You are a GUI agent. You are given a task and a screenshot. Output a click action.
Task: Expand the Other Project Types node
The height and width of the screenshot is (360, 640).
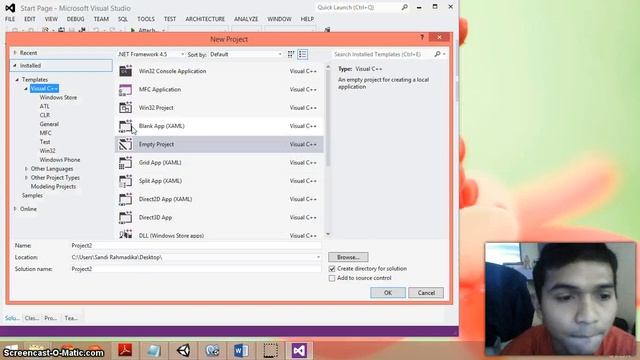click(27, 178)
